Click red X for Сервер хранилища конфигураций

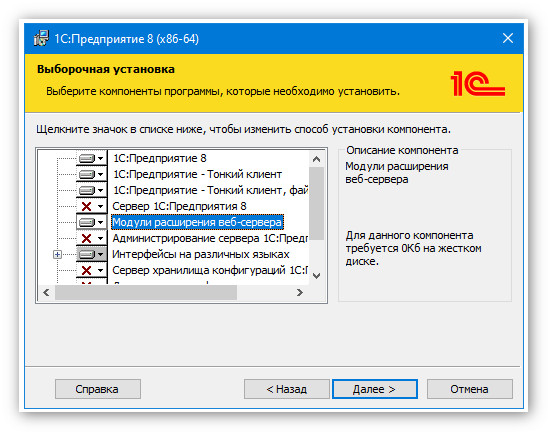[86, 270]
